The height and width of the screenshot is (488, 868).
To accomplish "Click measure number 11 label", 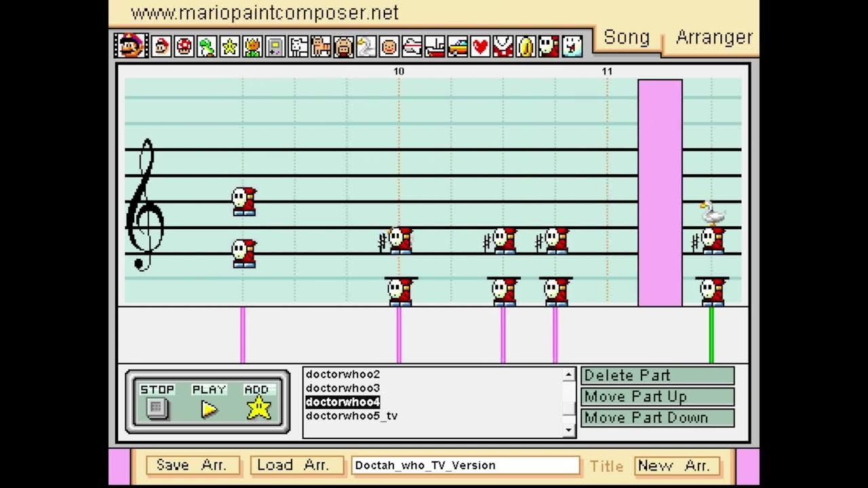I will click(x=607, y=71).
